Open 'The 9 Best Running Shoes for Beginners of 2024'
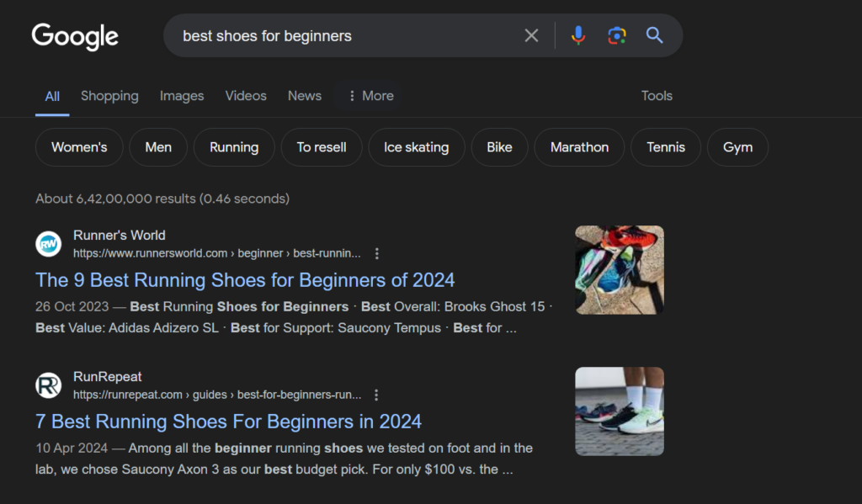 [x=245, y=280]
